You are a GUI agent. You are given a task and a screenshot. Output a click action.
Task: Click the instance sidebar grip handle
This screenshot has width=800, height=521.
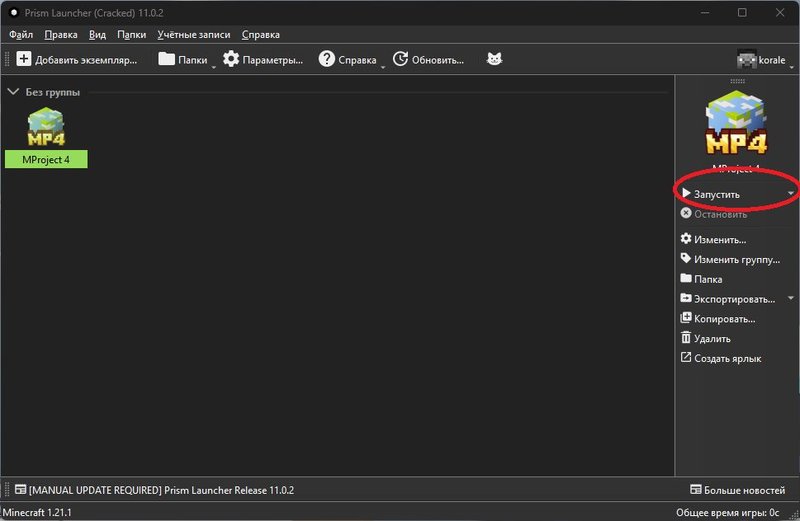tap(737, 81)
